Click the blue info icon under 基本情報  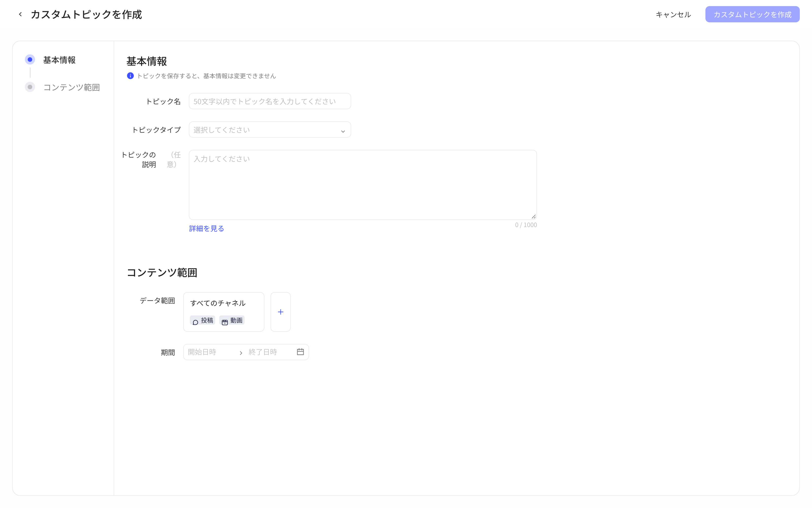tap(130, 76)
